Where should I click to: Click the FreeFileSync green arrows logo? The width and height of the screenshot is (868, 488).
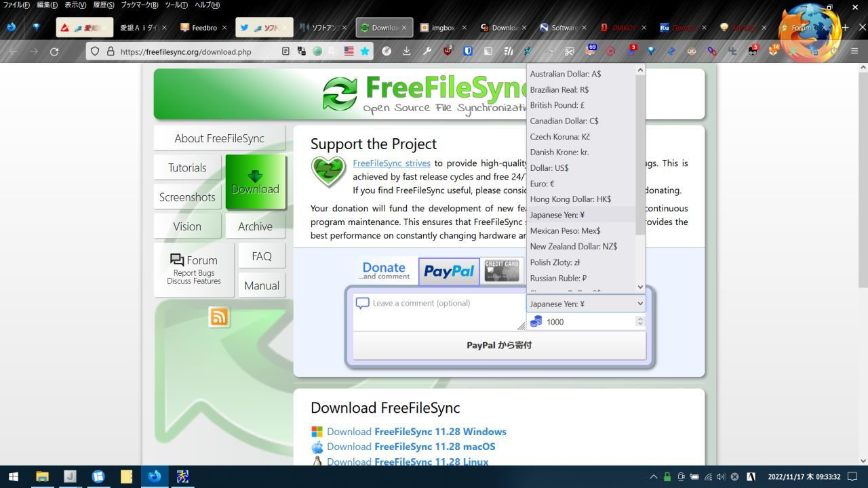pyautogui.click(x=340, y=94)
